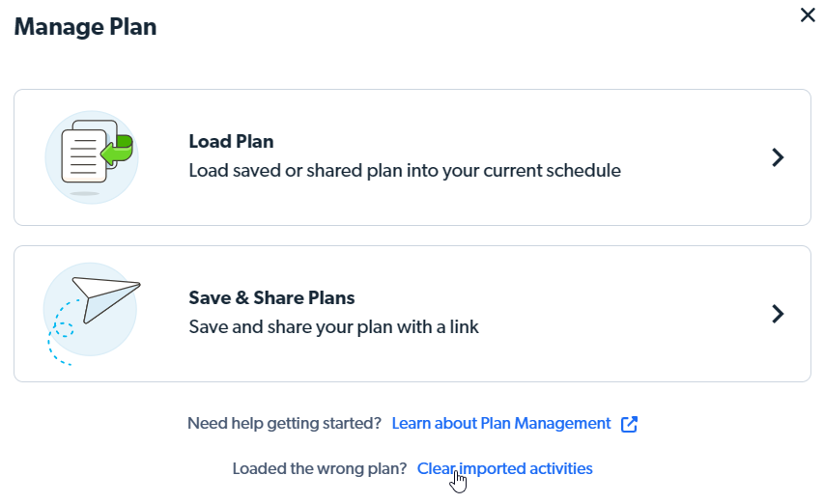Expand Save & Share Plans chevron arrow
The width and height of the screenshot is (824, 504).
[x=778, y=314]
